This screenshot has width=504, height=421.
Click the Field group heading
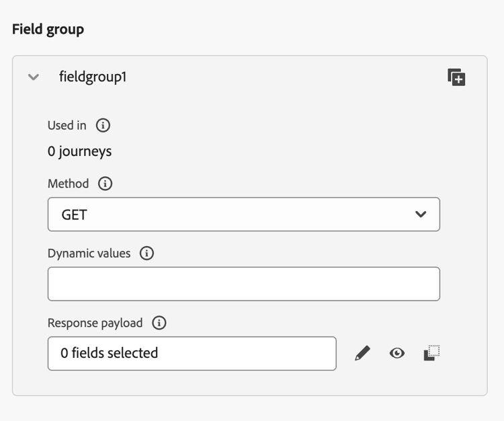[48, 30]
